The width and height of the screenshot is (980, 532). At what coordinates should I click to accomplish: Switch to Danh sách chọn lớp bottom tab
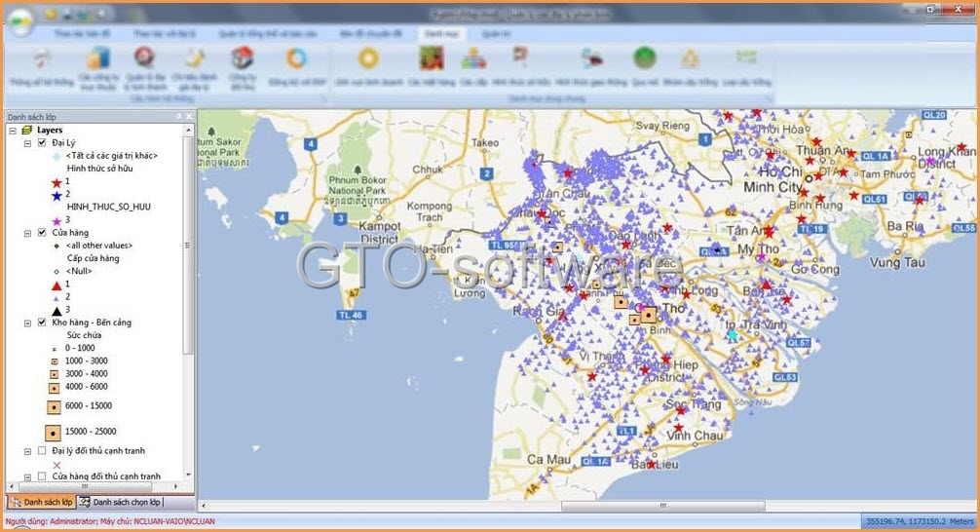pos(120,502)
